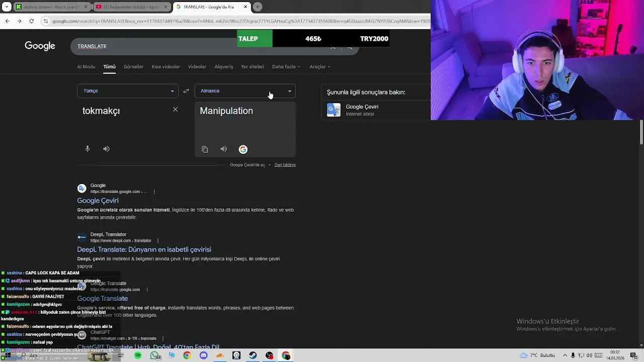Image resolution: width=644 pixels, height=362 pixels.
Task: Open the Almanca target language dropdown
Action: (245, 91)
